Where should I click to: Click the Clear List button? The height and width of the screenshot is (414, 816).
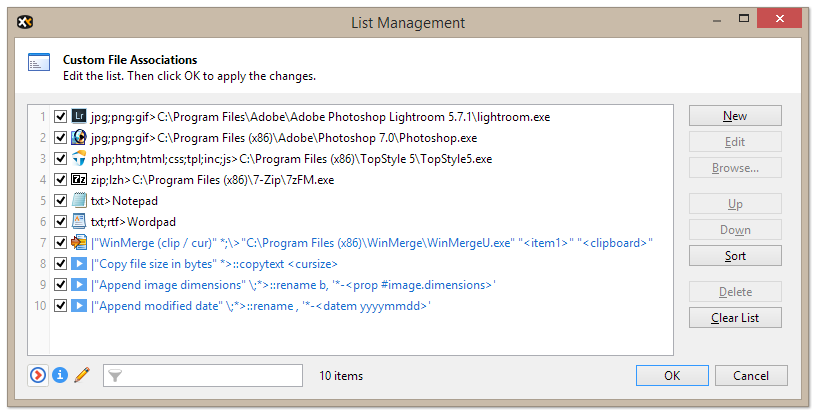(735, 318)
